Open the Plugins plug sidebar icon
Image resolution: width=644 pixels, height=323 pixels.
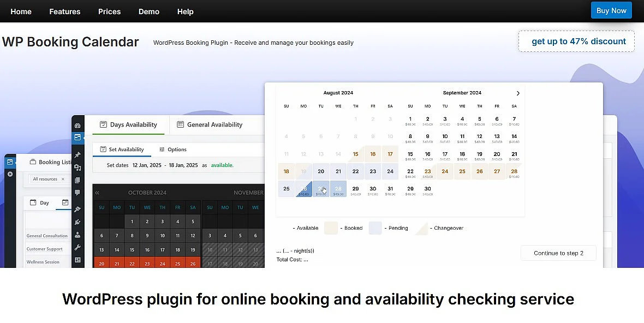point(77,222)
